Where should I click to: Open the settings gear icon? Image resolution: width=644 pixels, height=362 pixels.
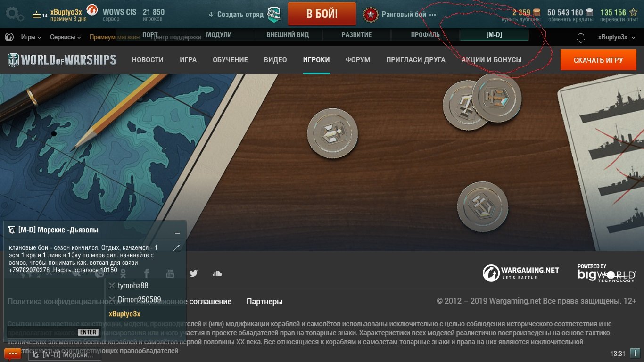coord(14,13)
